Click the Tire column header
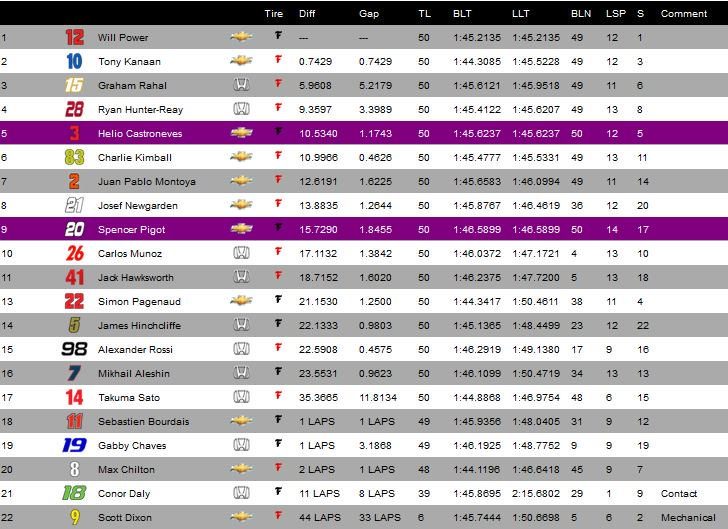Image resolution: width=728 pixels, height=529 pixels. tap(273, 13)
